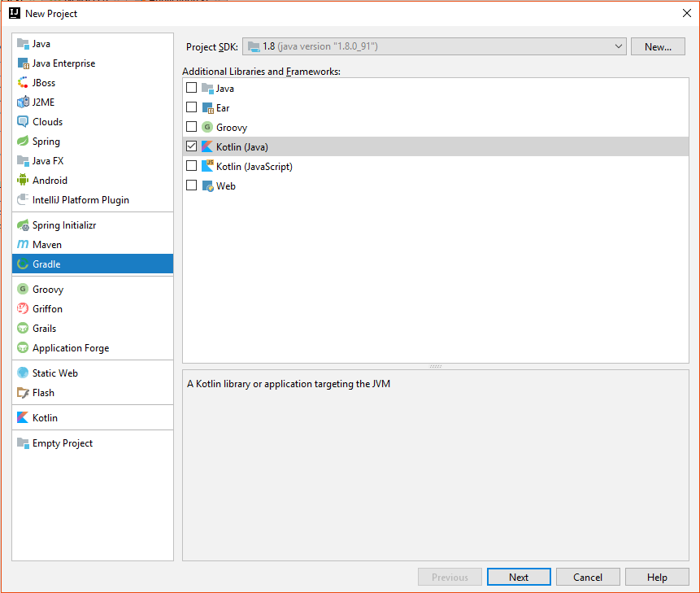
Task: Enable the Kotlin (JavaScript) checkbox
Action: tap(192, 166)
